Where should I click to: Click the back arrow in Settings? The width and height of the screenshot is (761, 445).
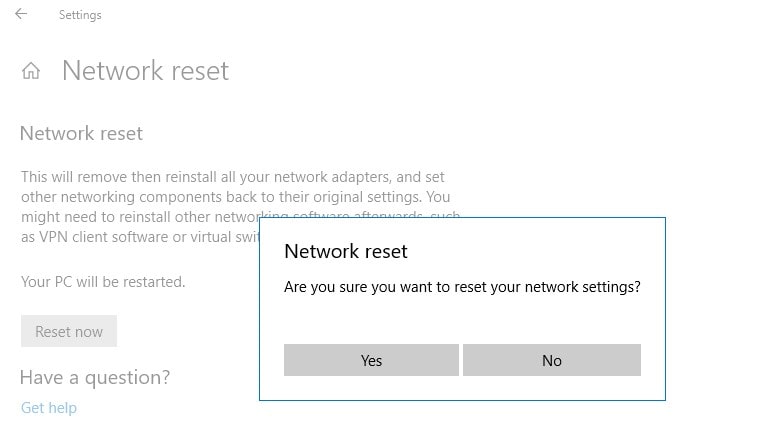pyautogui.click(x=21, y=15)
